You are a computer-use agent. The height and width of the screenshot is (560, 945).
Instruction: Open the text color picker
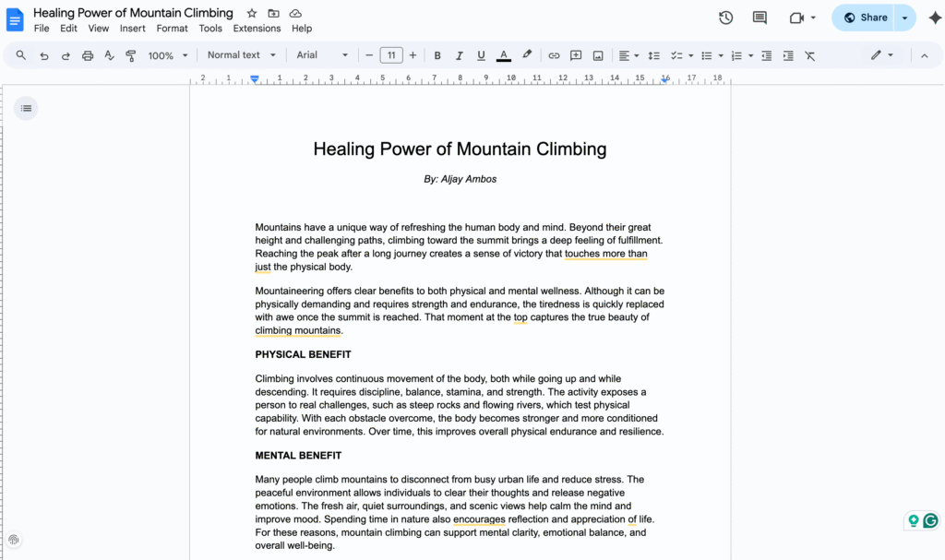click(504, 55)
